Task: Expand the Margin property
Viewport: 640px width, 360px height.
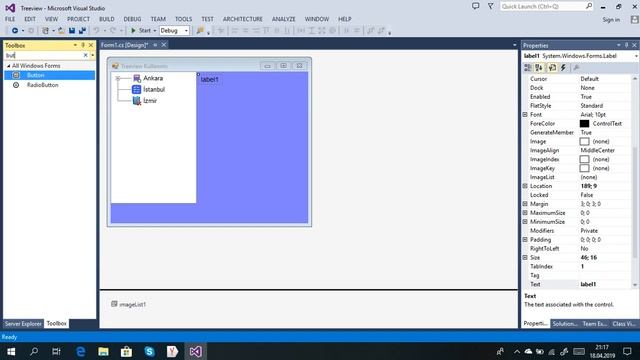Action: [x=525, y=204]
